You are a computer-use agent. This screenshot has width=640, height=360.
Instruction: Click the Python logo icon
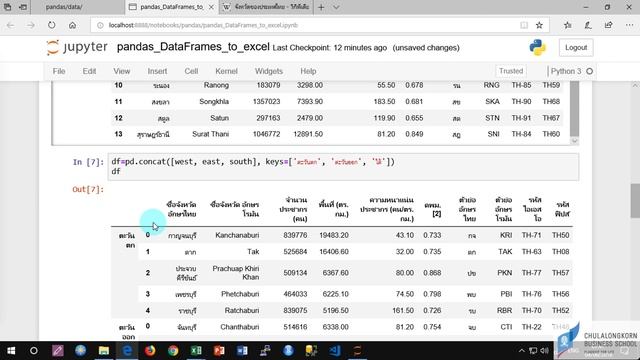pyautogui.click(x=538, y=48)
